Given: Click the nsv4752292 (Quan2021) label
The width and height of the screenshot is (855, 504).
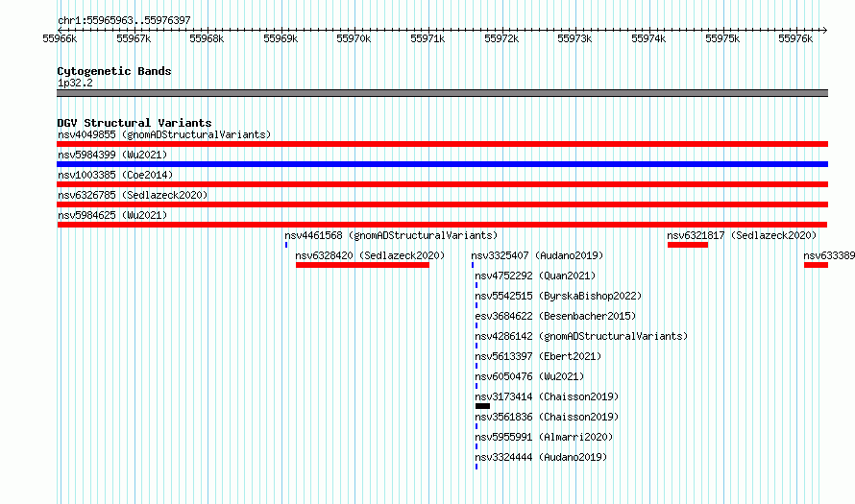Looking at the screenshot, I should [x=535, y=276].
